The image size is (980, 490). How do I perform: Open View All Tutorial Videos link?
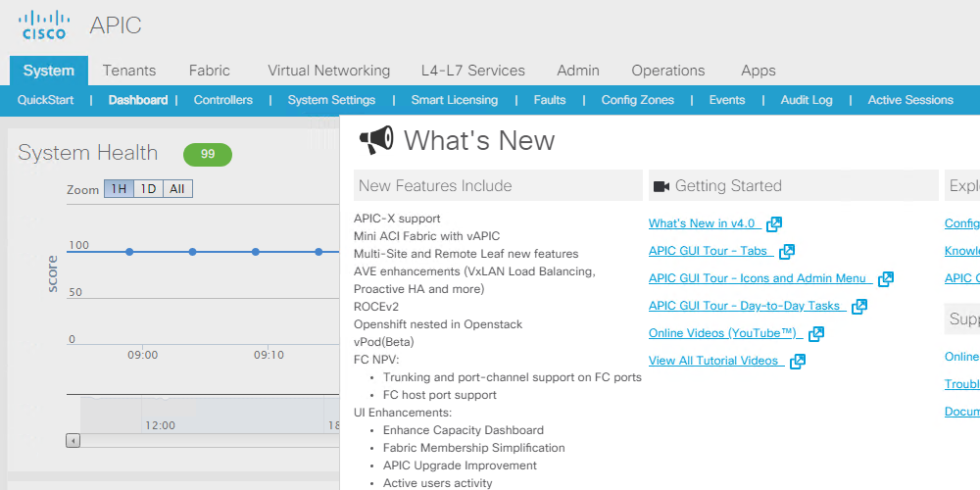(713, 361)
